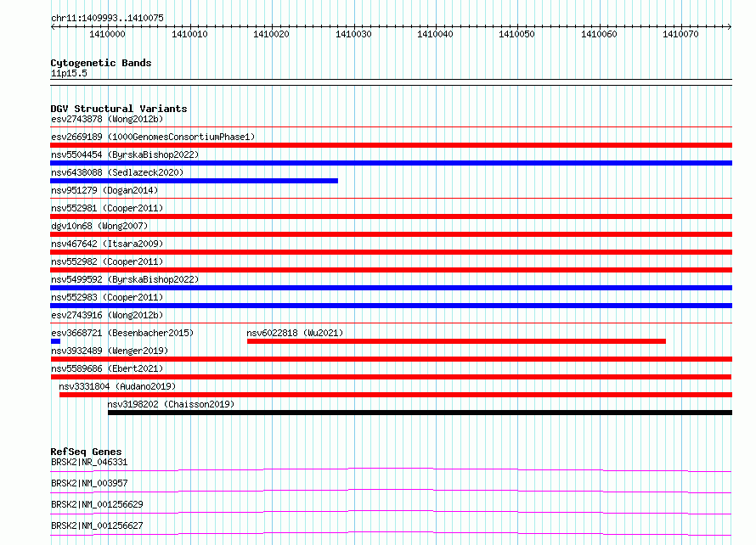Click the nsv552983 (Cooper2011) label

click(x=107, y=297)
